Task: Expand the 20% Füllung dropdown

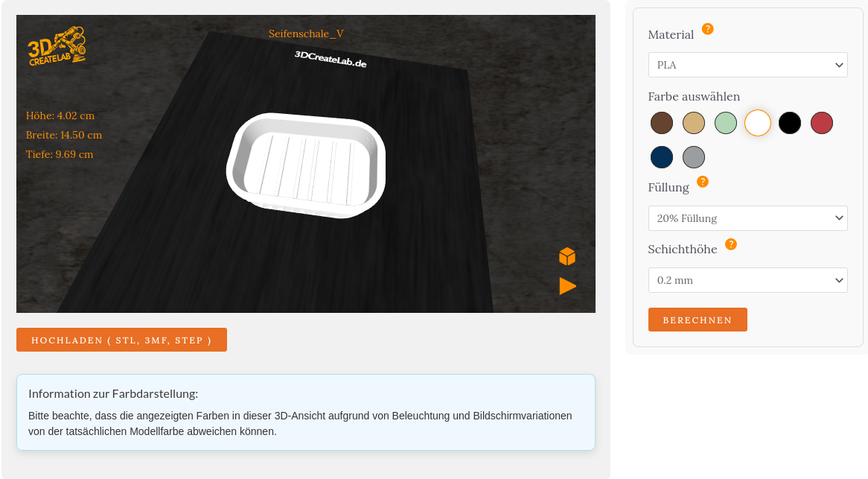Action: pyautogui.click(x=747, y=218)
